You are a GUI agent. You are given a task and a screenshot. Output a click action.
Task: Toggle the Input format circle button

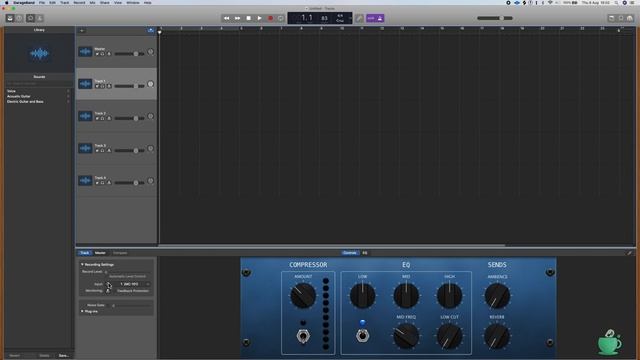pos(109,284)
